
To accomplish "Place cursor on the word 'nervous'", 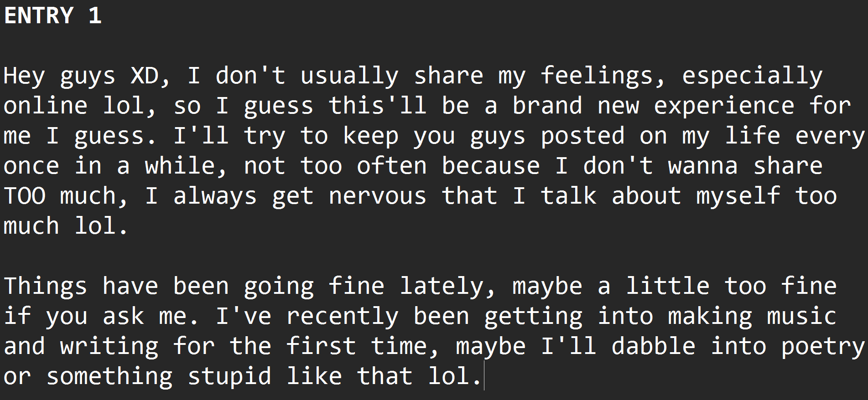I will (x=377, y=196).
